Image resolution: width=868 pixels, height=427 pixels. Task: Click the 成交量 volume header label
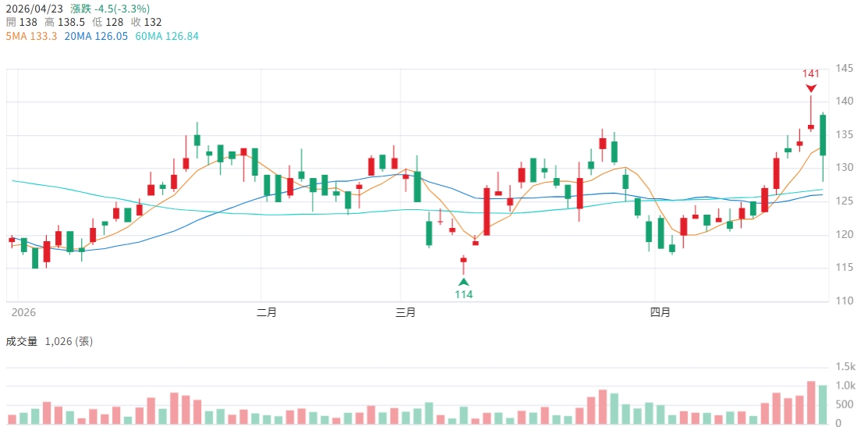(x=22, y=341)
